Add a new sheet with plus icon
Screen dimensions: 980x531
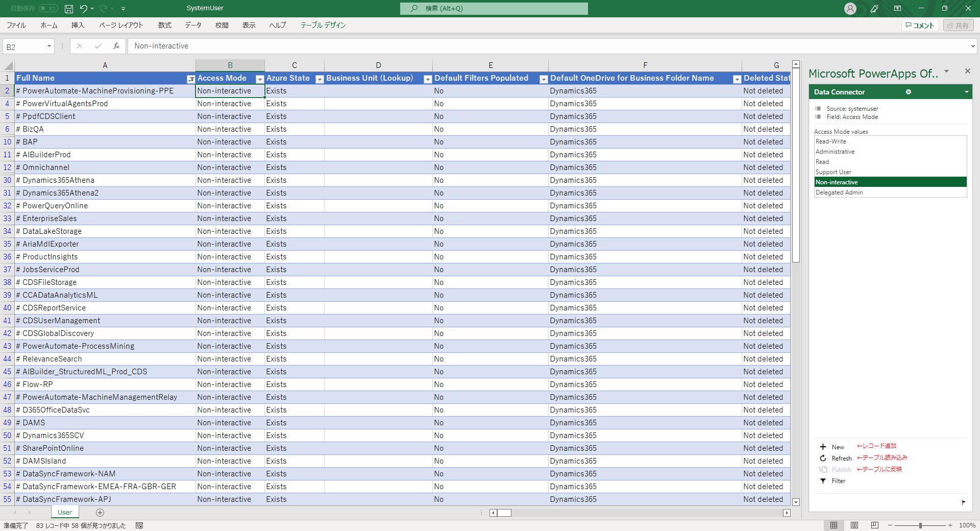point(100,512)
